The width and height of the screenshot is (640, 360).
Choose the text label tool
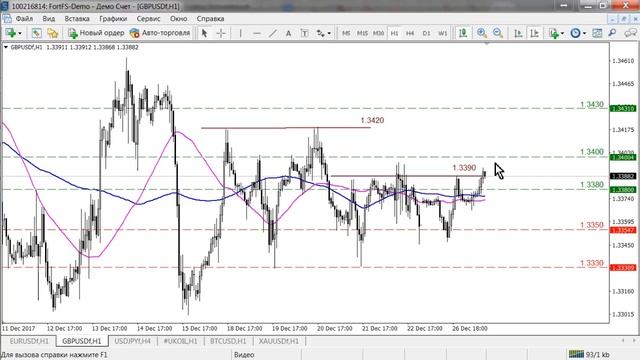288,33
